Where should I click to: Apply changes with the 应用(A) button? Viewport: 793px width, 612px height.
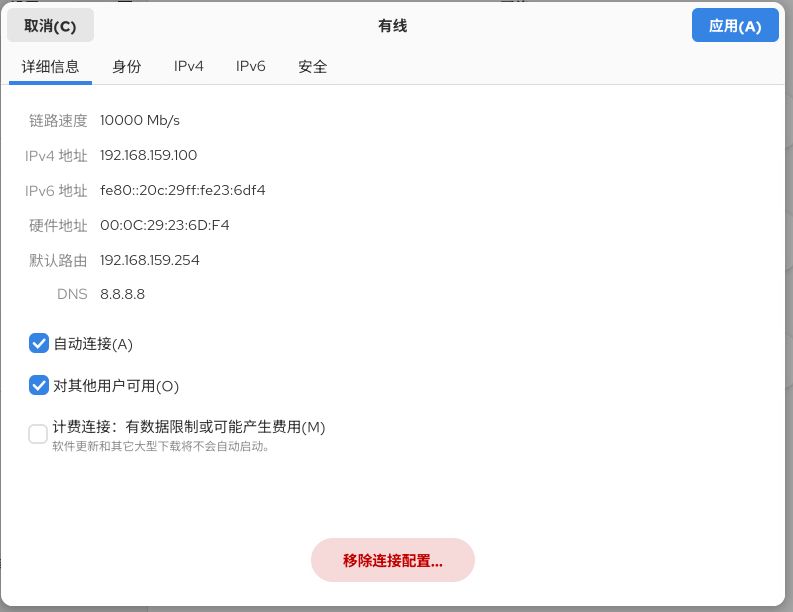(734, 26)
